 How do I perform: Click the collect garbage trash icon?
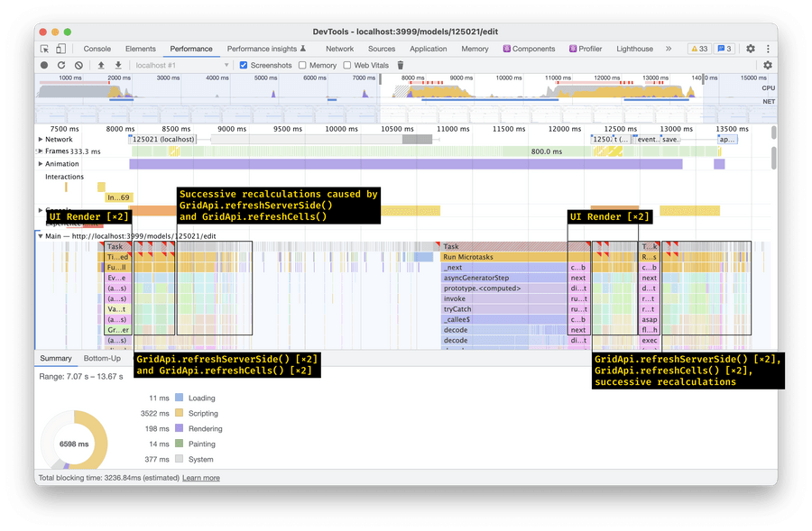tap(401, 65)
